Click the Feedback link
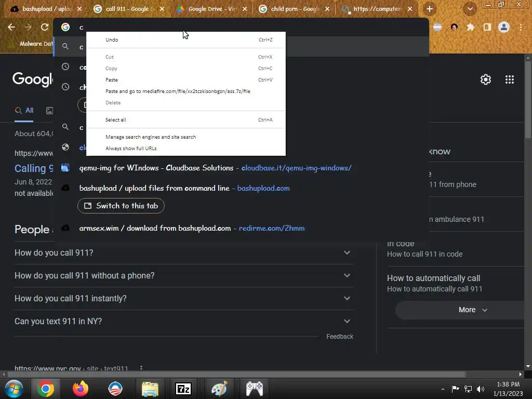Screen dimensions: 532x399 340,337
